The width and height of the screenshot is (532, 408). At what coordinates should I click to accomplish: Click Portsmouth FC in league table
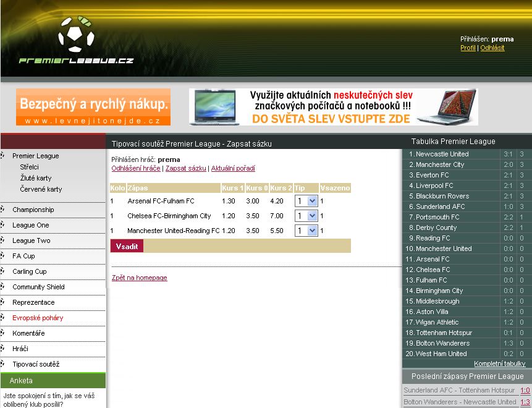coord(437,217)
